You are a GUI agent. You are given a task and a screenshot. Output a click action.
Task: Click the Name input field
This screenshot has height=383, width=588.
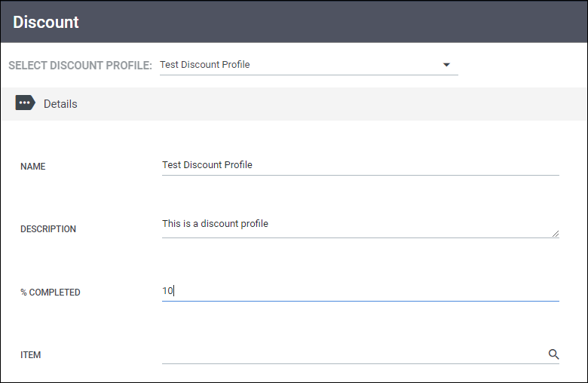tap(360, 165)
